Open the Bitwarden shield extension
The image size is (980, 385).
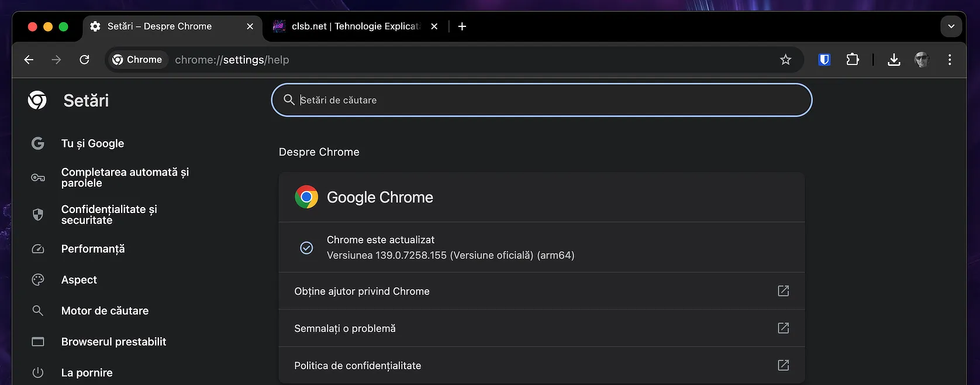click(x=824, y=60)
